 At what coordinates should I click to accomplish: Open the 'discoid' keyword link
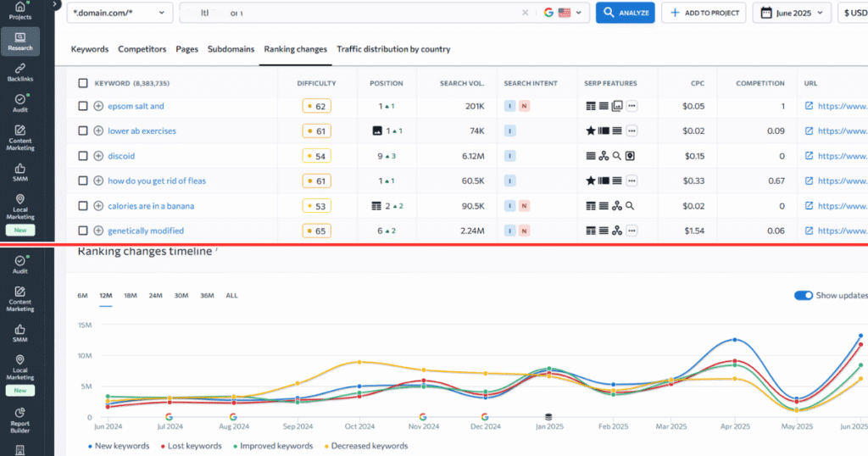(x=121, y=155)
